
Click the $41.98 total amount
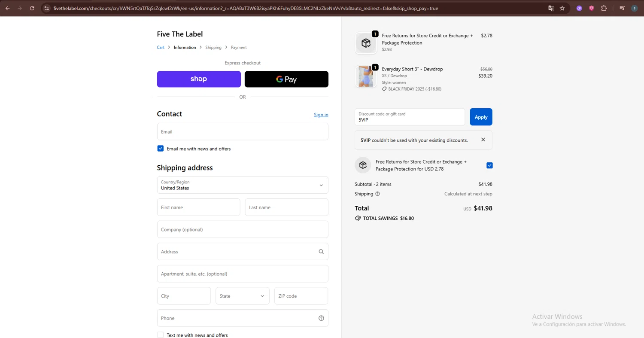[x=483, y=208]
